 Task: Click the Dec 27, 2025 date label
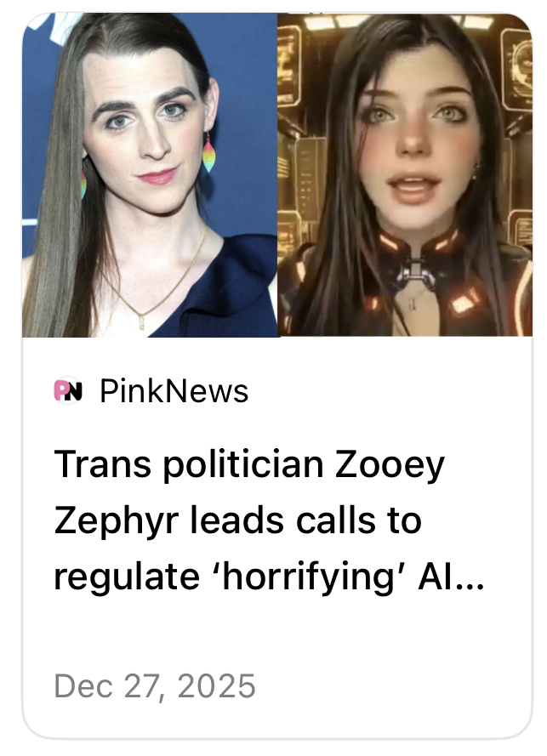pos(154,685)
